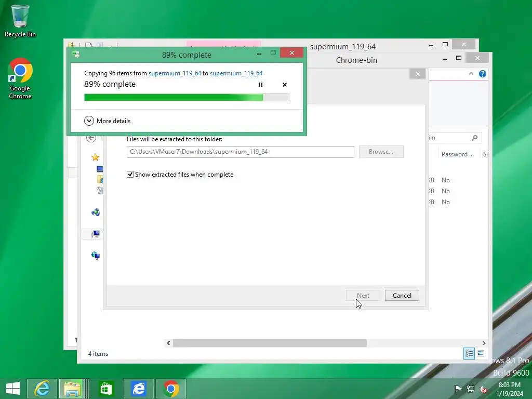Close the 89% complete copy dialog

[292, 53]
